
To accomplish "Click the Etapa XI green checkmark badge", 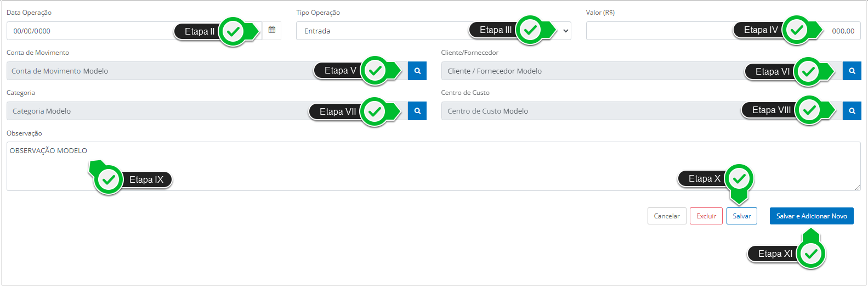I will tap(811, 254).
